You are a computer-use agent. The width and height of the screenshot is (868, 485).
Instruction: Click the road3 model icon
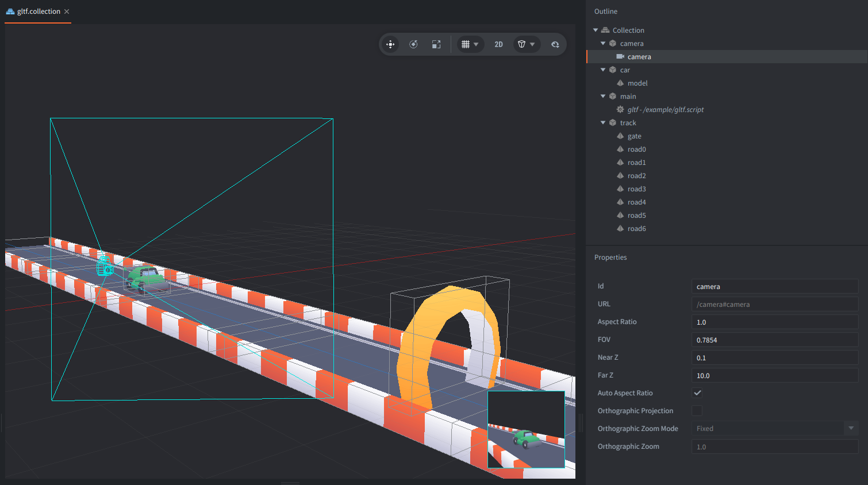point(620,189)
